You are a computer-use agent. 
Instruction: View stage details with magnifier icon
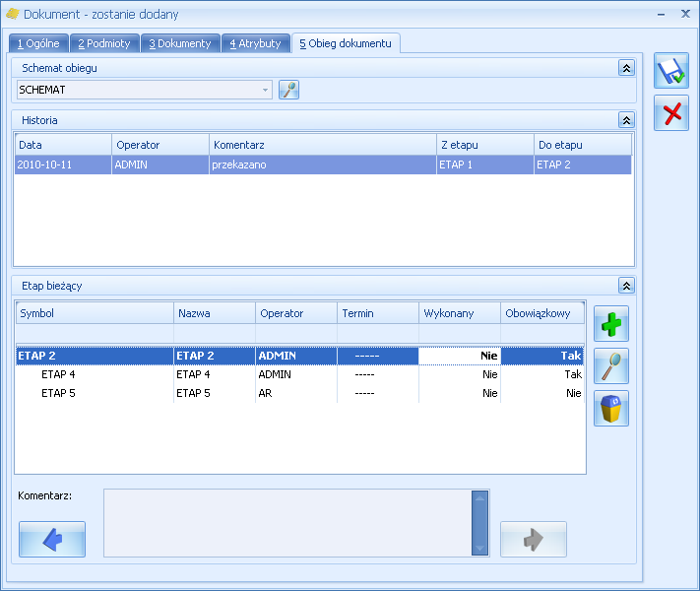[x=611, y=366]
